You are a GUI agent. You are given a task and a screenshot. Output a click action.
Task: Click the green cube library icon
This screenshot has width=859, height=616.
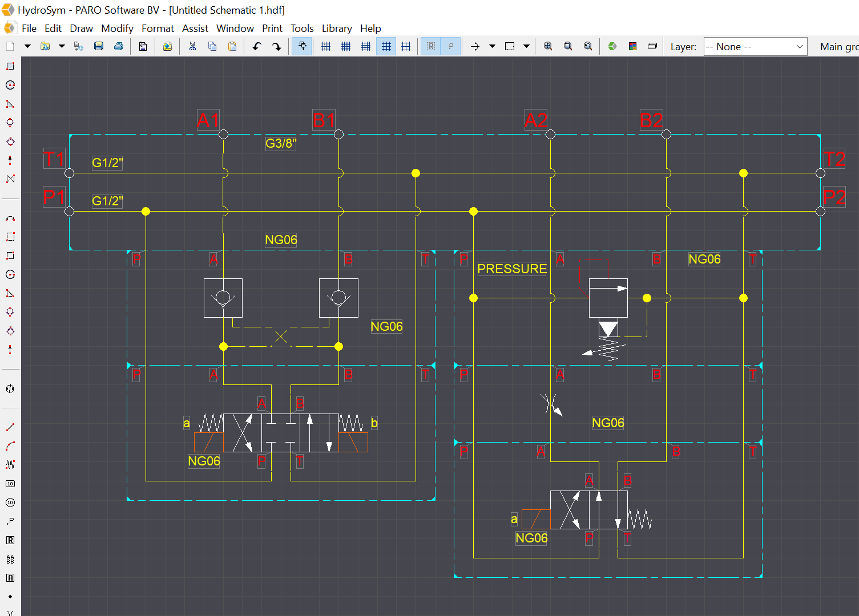pyautogui.click(x=612, y=46)
